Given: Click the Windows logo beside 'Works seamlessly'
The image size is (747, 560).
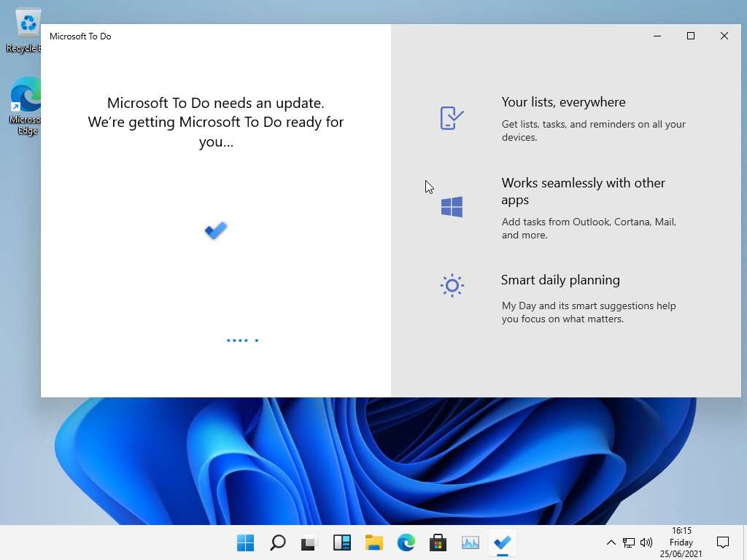Looking at the screenshot, I should [452, 207].
